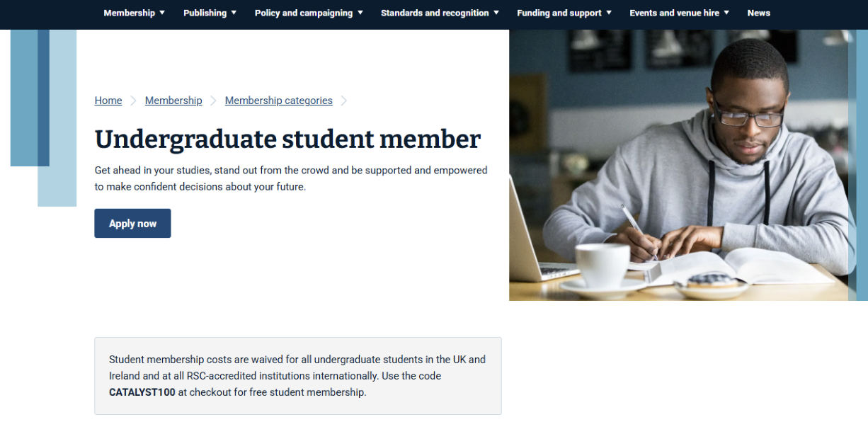Open the Membership menu label in navbar
This screenshot has width=868, height=446.
(x=129, y=13)
